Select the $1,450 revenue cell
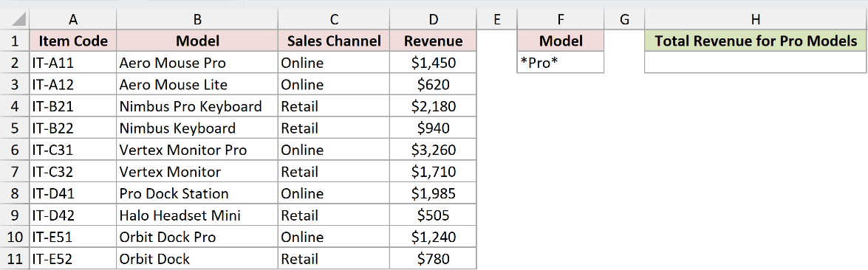The width and height of the screenshot is (868, 270). click(x=434, y=63)
